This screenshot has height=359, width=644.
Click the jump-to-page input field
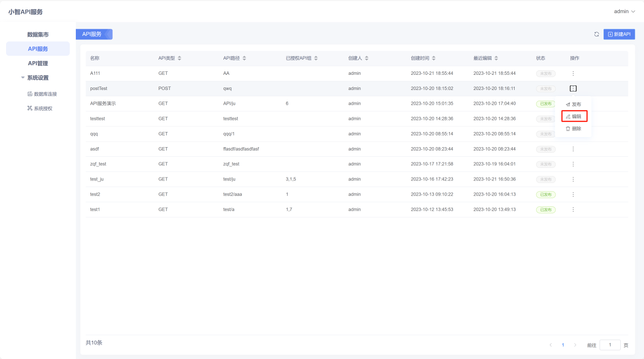coord(610,345)
